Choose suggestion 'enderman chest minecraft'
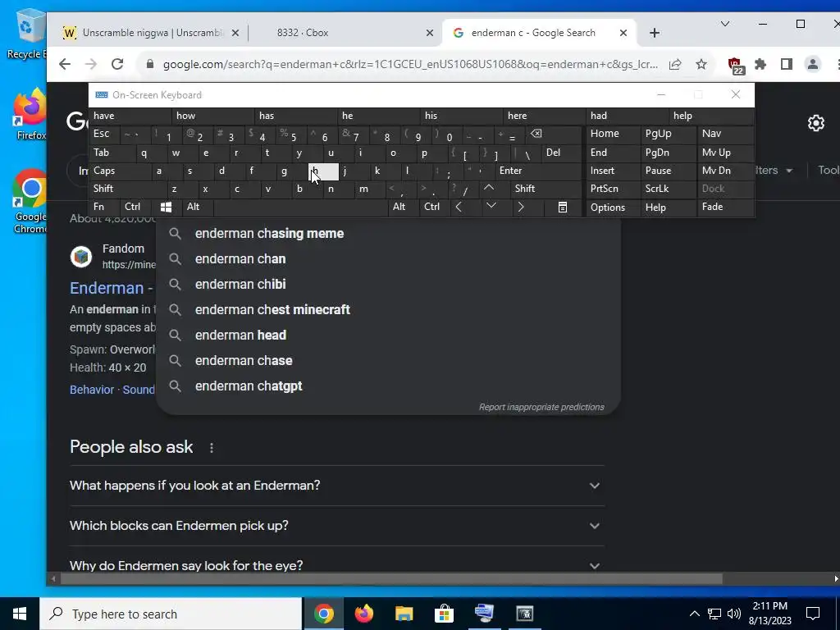 tap(388, 309)
